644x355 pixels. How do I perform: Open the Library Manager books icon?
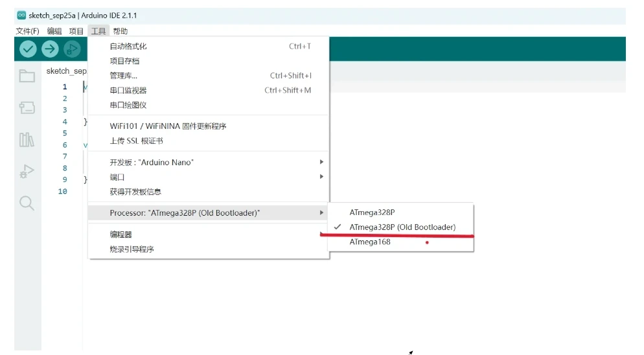27,139
